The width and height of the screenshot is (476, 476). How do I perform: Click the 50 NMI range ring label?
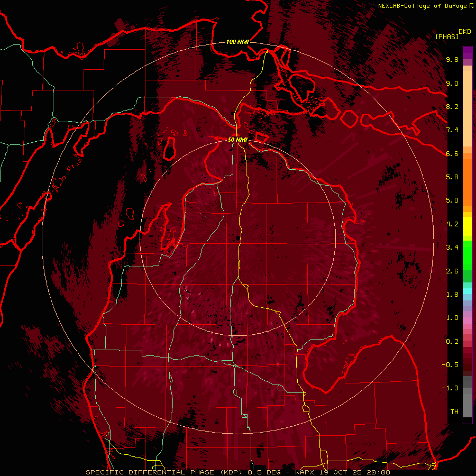tap(237, 140)
